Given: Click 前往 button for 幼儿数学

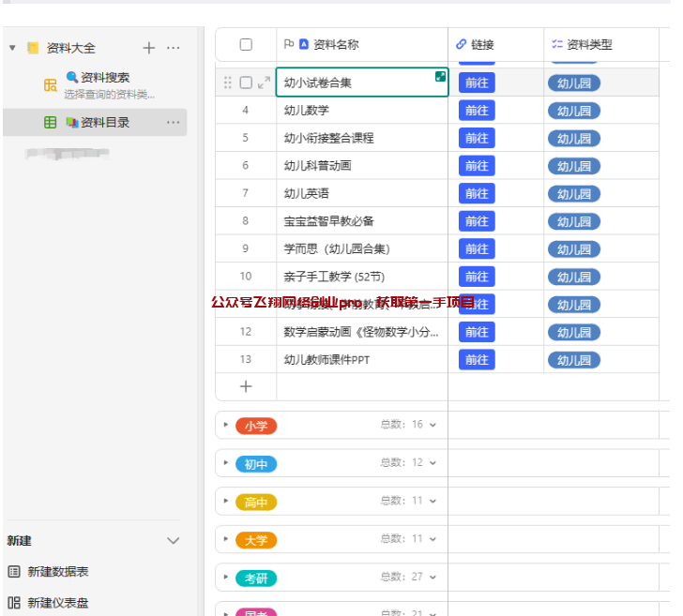Looking at the screenshot, I should [477, 111].
